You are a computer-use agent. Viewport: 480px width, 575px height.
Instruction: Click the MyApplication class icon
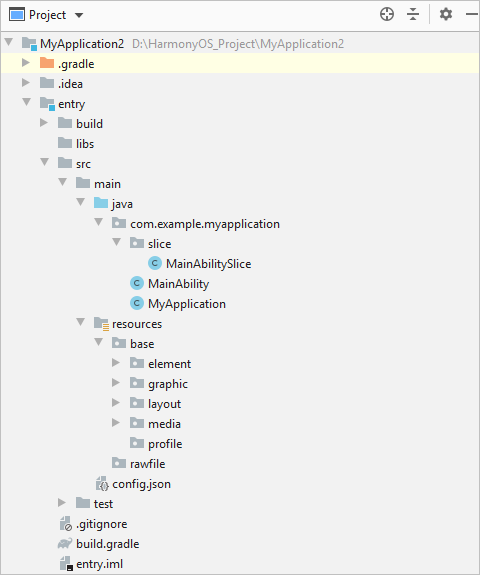(x=137, y=303)
